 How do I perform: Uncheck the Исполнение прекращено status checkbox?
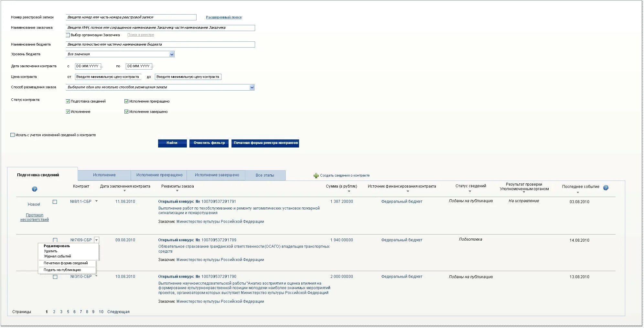126,101
